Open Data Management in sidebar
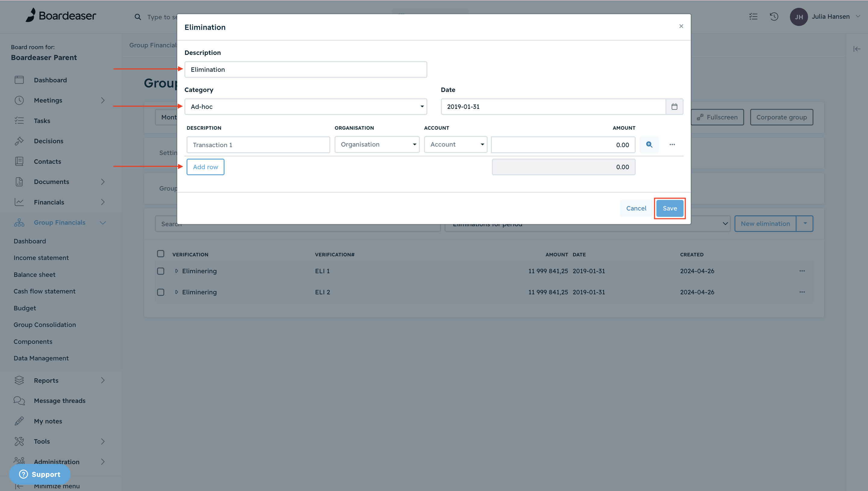Viewport: 868px width, 491px height. pyautogui.click(x=41, y=358)
